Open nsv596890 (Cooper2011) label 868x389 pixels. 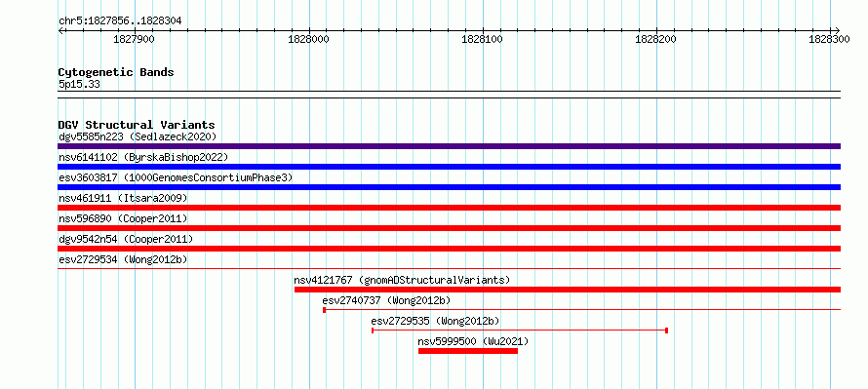[x=123, y=218]
